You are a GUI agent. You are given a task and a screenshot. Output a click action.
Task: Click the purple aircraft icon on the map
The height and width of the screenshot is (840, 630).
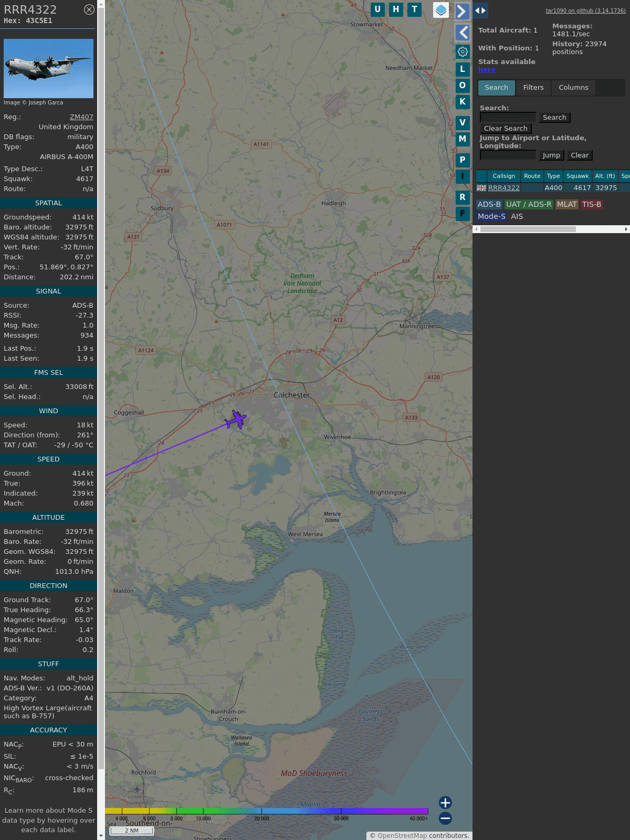coord(236,419)
